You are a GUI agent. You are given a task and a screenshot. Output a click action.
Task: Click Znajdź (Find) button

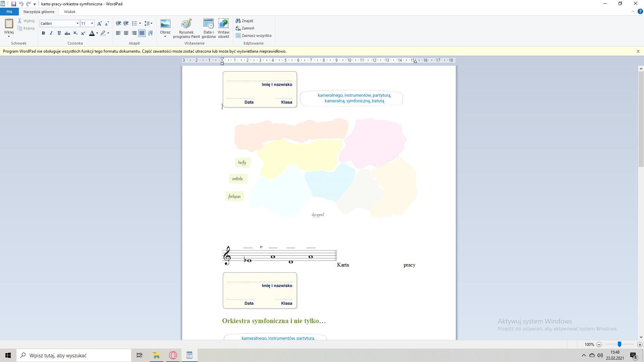pyautogui.click(x=245, y=21)
